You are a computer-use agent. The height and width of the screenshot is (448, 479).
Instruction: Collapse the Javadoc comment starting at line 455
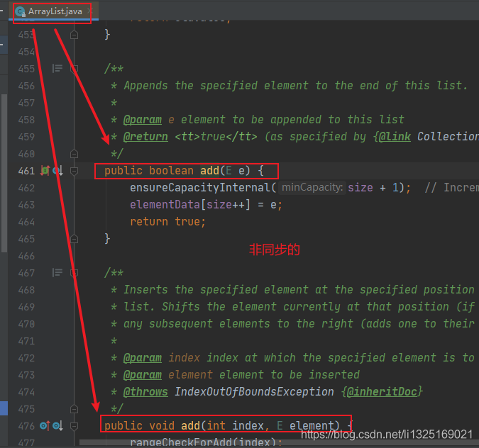(x=74, y=69)
